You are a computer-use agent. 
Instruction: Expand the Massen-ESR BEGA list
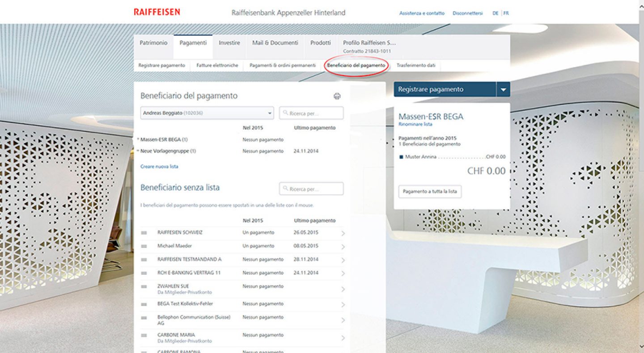click(x=138, y=140)
